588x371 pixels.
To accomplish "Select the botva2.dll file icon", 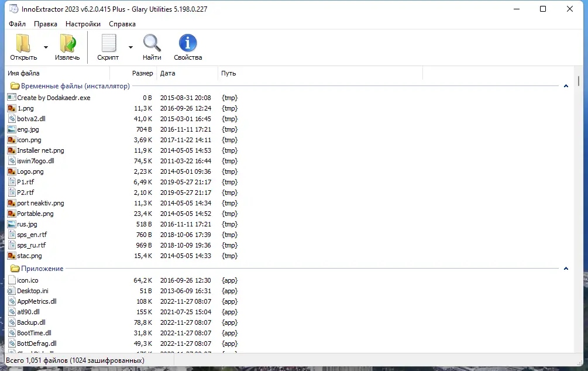I will click(x=12, y=119).
